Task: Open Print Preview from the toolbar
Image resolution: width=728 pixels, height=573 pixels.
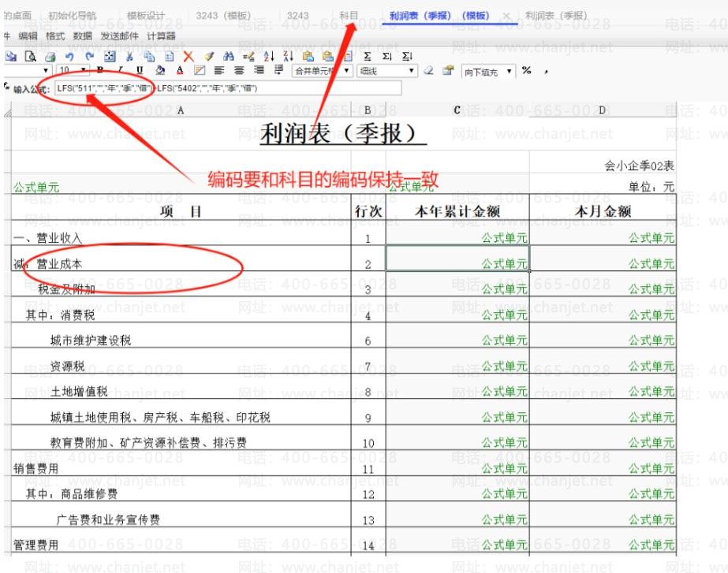Action: coord(30,57)
